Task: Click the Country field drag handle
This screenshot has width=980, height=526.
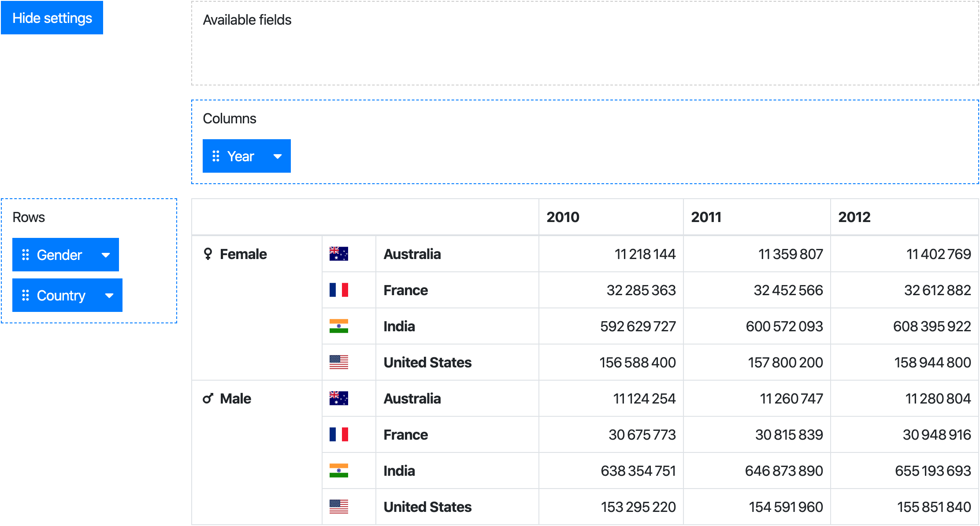Action: (x=26, y=295)
